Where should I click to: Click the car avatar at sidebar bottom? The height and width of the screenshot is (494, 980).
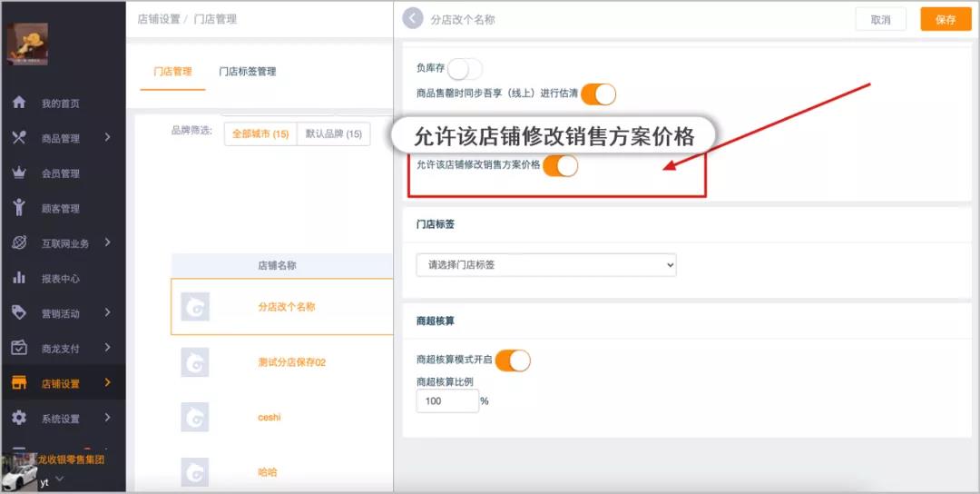click(19, 473)
